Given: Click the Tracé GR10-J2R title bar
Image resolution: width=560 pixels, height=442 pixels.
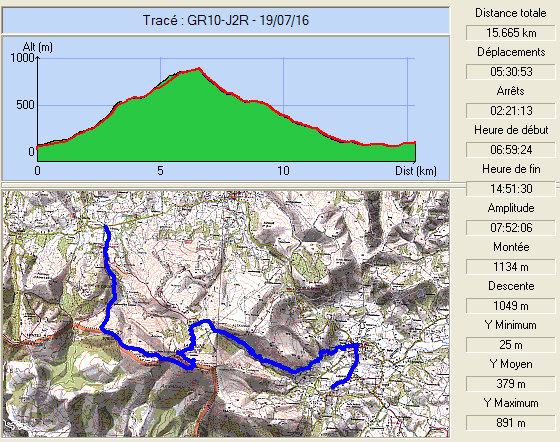Looking at the screenshot, I should point(226,20).
